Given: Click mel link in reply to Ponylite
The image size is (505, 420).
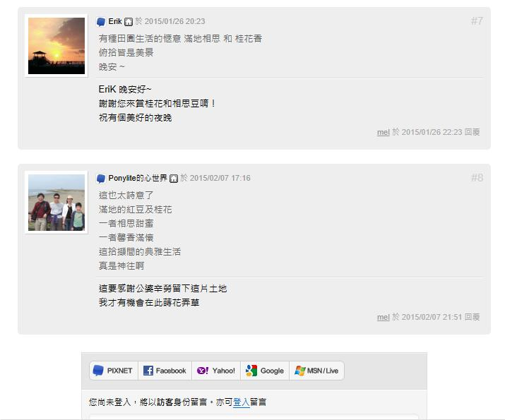Looking at the screenshot, I should 384,318.
